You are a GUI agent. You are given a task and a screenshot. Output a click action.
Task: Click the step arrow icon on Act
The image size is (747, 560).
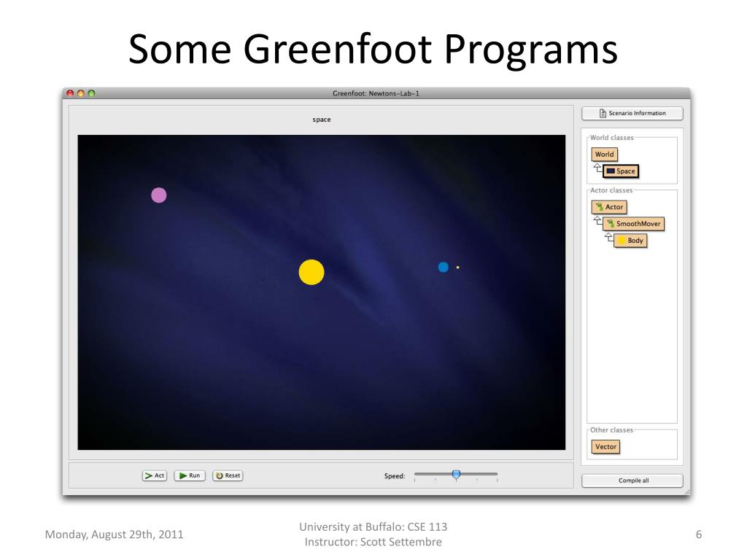point(149,475)
